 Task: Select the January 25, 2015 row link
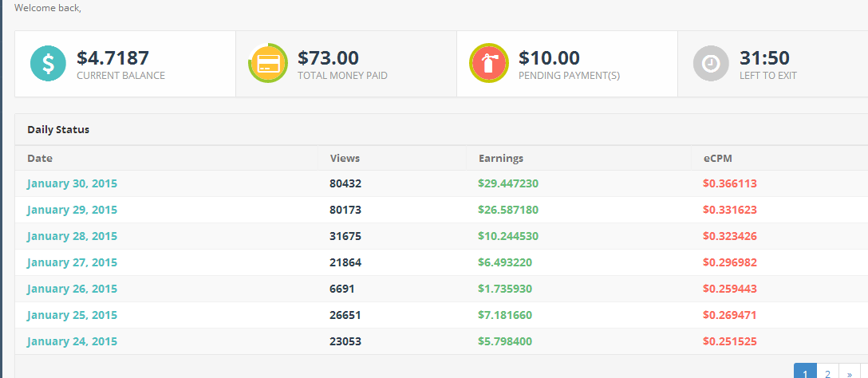(72, 315)
